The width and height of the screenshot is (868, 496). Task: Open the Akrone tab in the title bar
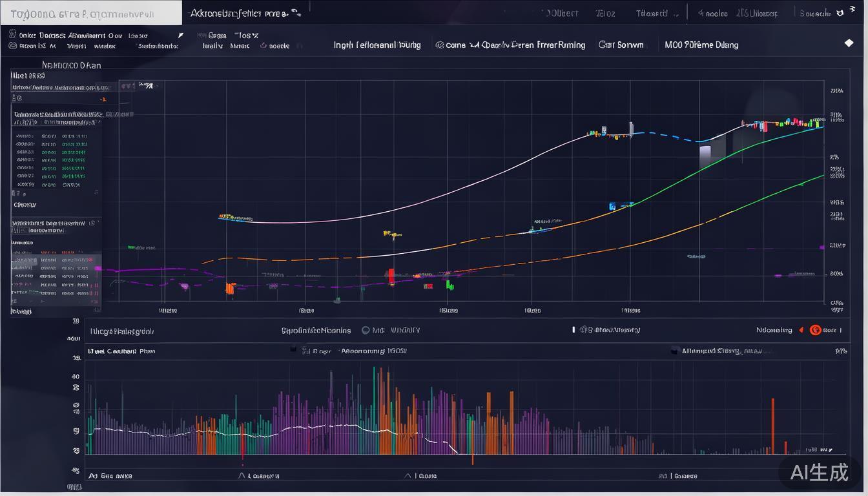(x=239, y=12)
